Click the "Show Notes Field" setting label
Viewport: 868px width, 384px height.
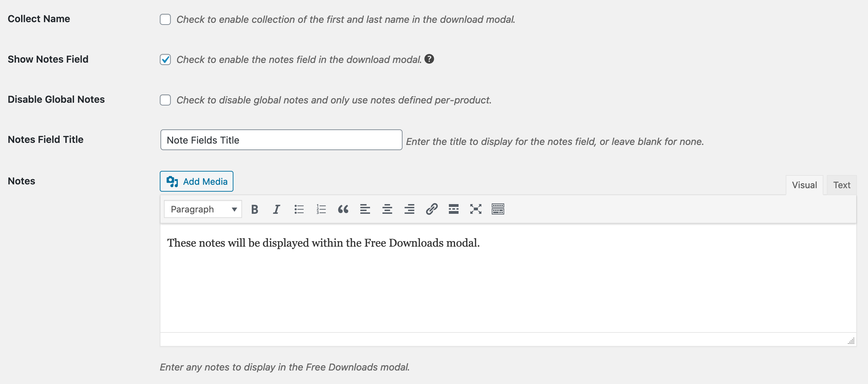pos(48,59)
